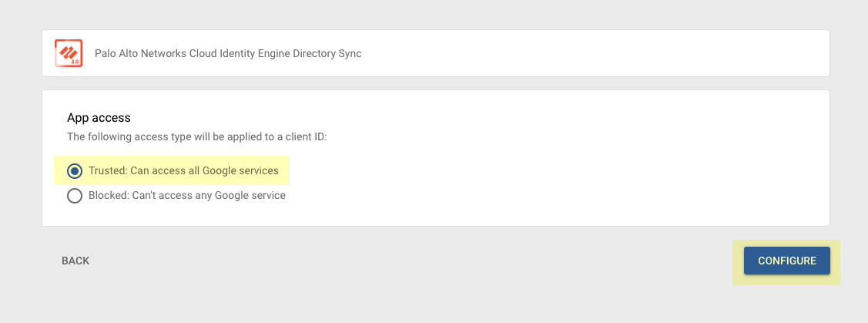The width and height of the screenshot is (868, 323).
Task: Click the red logo beside the app name
Action: pyautogui.click(x=69, y=53)
